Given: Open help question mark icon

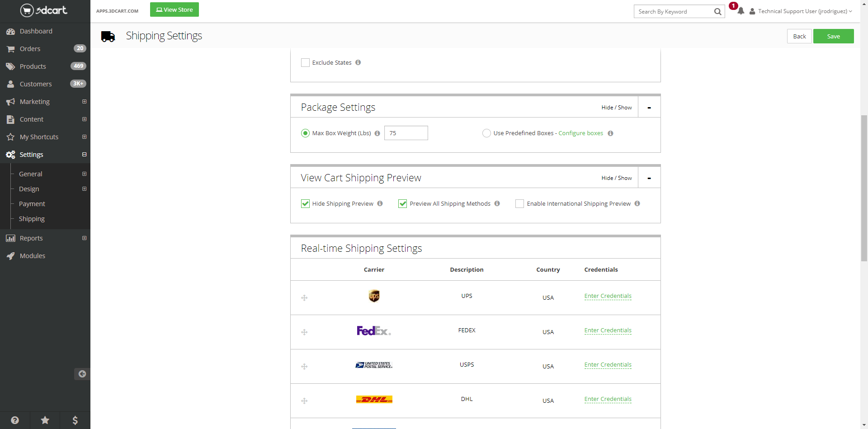Looking at the screenshot, I should (x=15, y=420).
